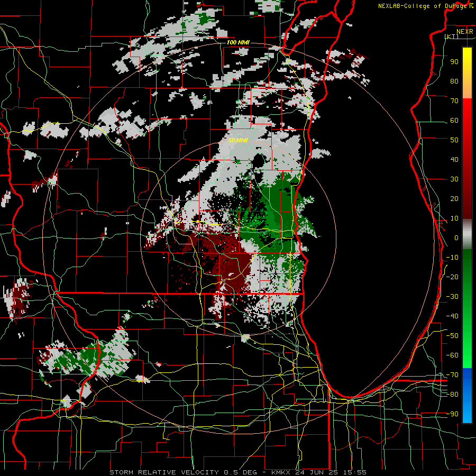Select the -30 value on the velocity scale
476x476 pixels.
pos(452,297)
